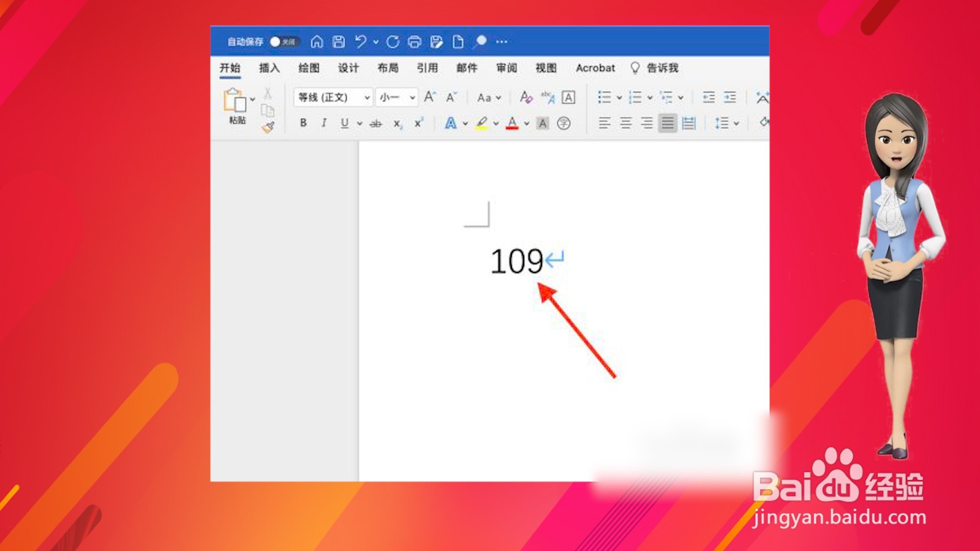Open the font size dropdown showing 小一
Image resolution: width=980 pixels, height=551 pixels.
tap(395, 97)
